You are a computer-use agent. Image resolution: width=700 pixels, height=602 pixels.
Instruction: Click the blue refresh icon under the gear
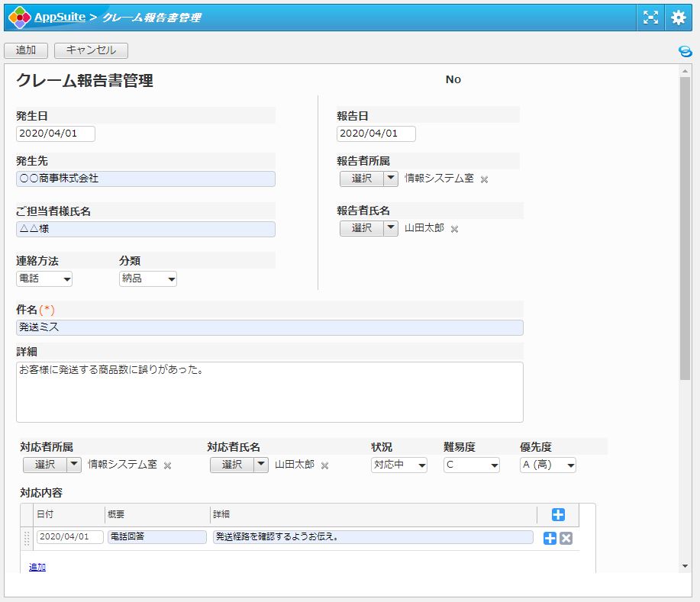pyautogui.click(x=685, y=51)
